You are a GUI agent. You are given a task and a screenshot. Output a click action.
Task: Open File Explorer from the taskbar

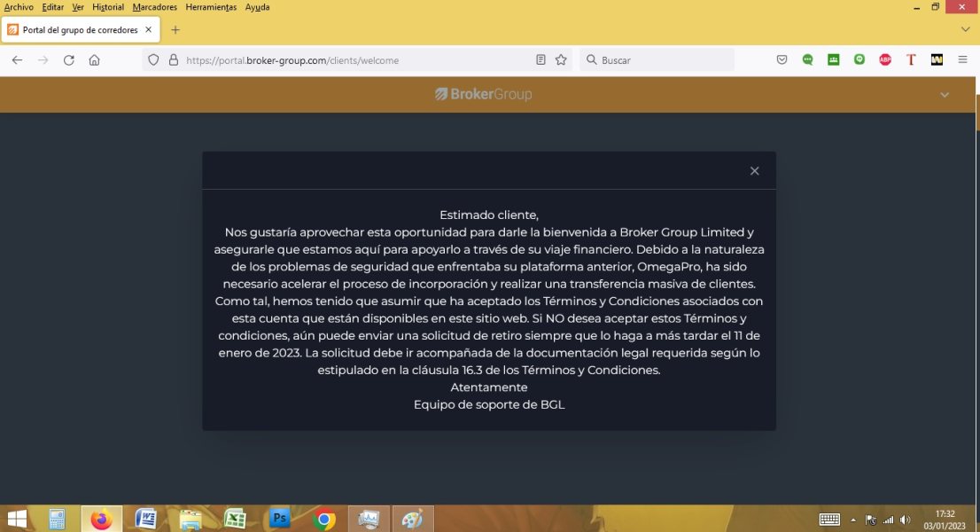[x=190, y=519]
